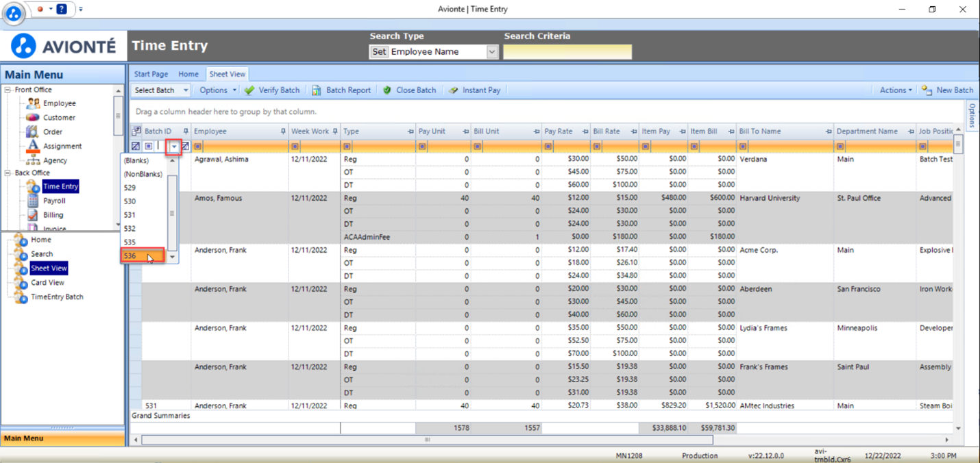The image size is (980, 463).
Task: Click the filter operator icon in Type column
Action: [x=347, y=147]
